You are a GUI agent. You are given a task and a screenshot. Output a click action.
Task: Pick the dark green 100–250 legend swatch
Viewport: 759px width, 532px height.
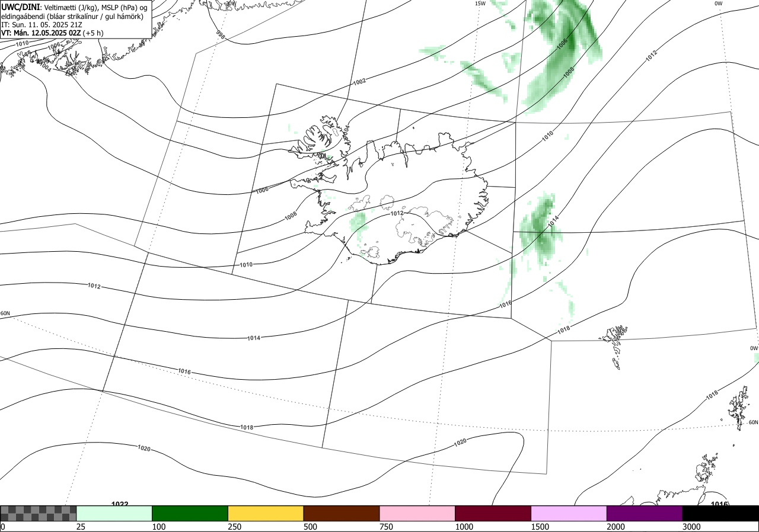coord(190,513)
